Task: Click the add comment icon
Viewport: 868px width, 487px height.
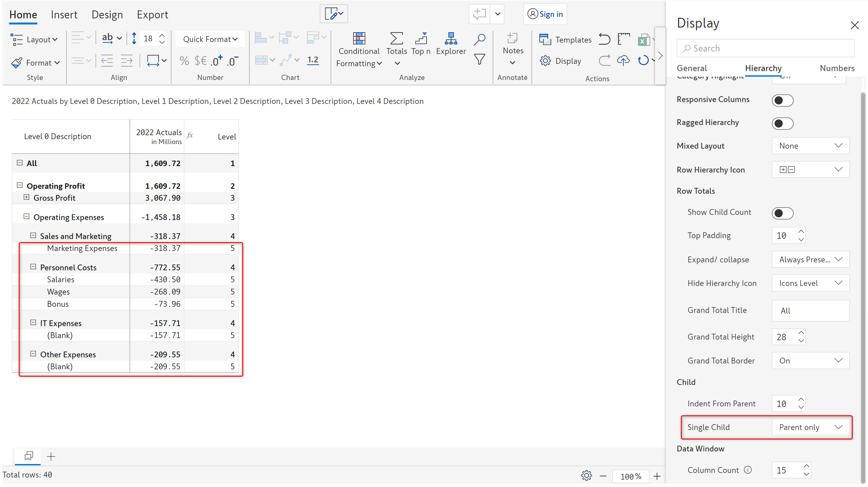Action: [479, 14]
